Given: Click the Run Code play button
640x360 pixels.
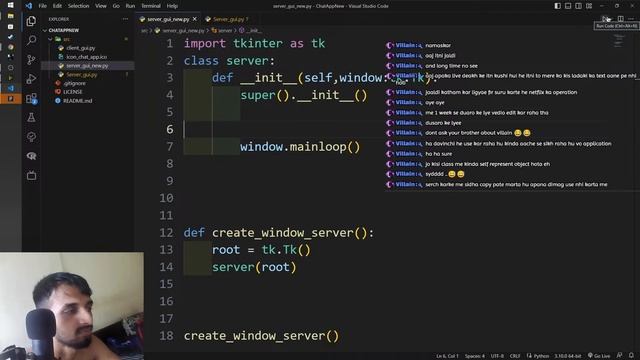Looking at the screenshot, I should click(x=605, y=19).
